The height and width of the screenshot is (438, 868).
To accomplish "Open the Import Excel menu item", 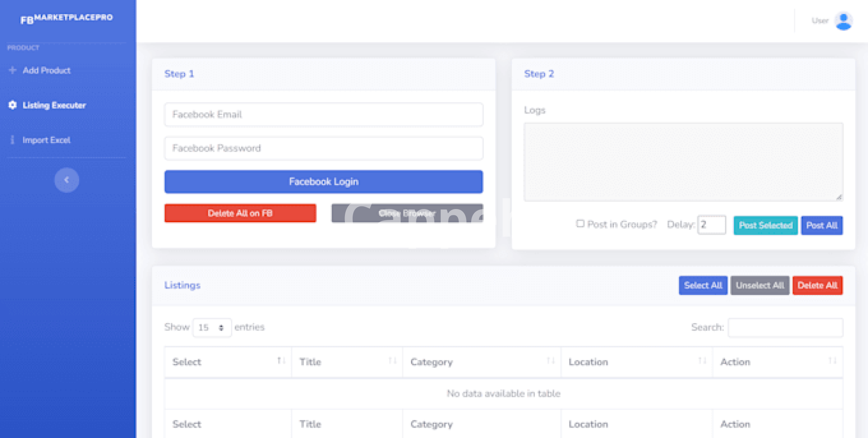I will point(47,140).
